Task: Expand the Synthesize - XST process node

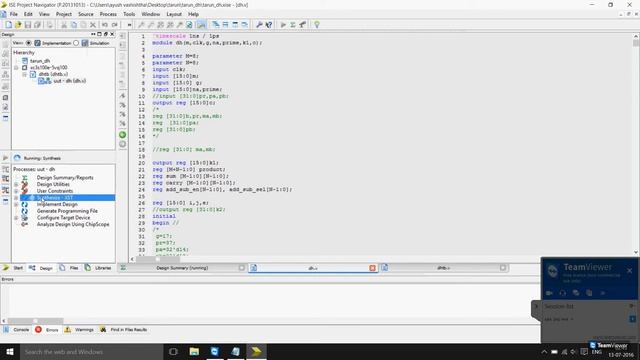Action: (16, 198)
